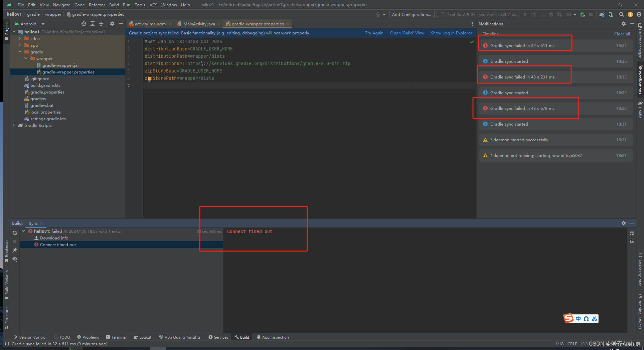Image resolution: width=644 pixels, height=350 pixels.
Task: Click the Add Configuration... button
Action: (412, 14)
